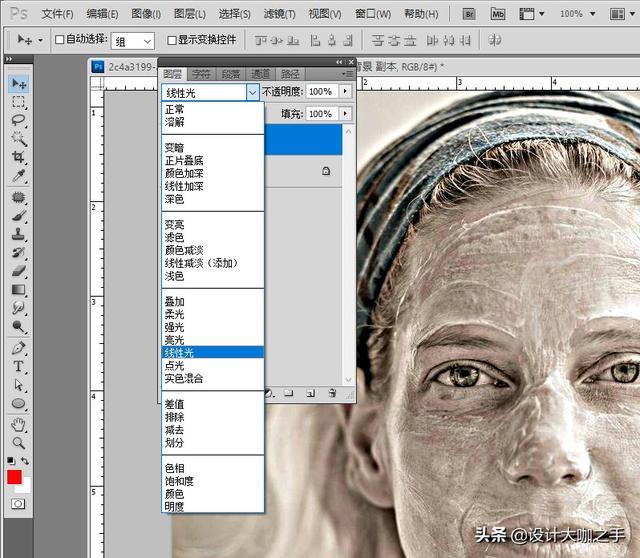The height and width of the screenshot is (558, 640).
Task: Select the Rectangular Marquee tool
Action: [19, 102]
